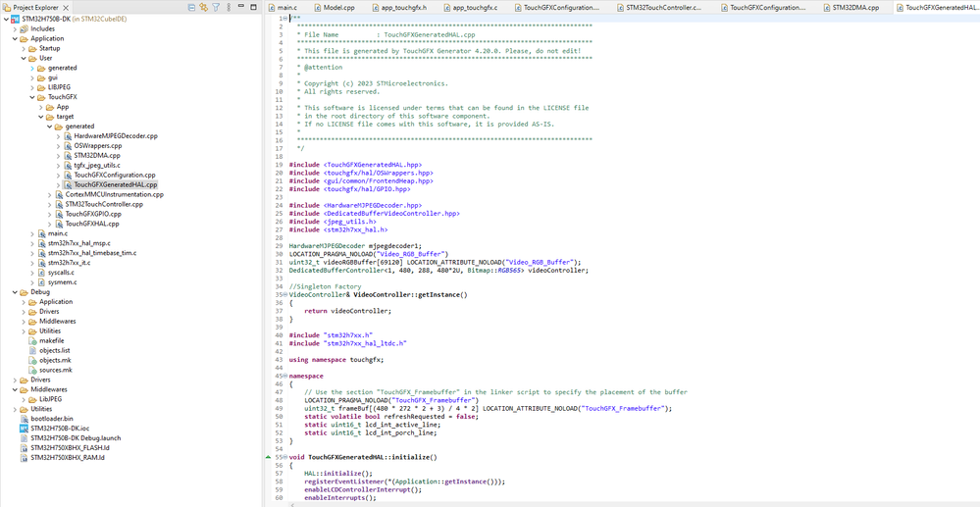Collapse the namespace block fold on line 45
The image size is (980, 507).
(x=285, y=377)
